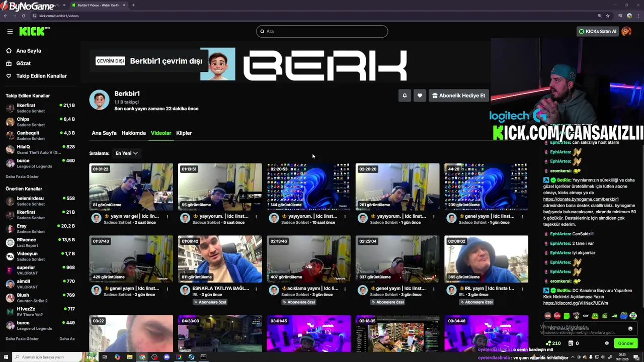Image resolution: width=644 pixels, height=362 pixels.
Task: Insert the BAN emote in chat
Action: coord(557,316)
